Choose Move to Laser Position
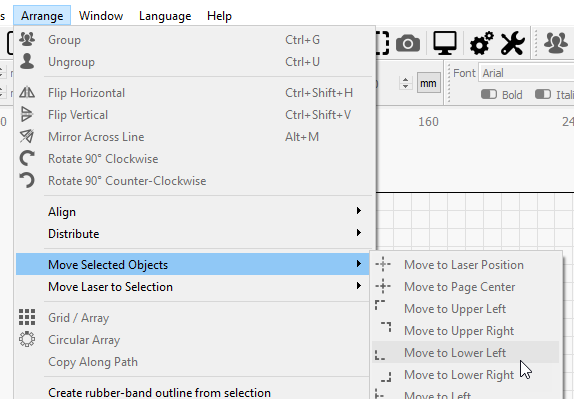The height and width of the screenshot is (399, 574). tap(466, 265)
